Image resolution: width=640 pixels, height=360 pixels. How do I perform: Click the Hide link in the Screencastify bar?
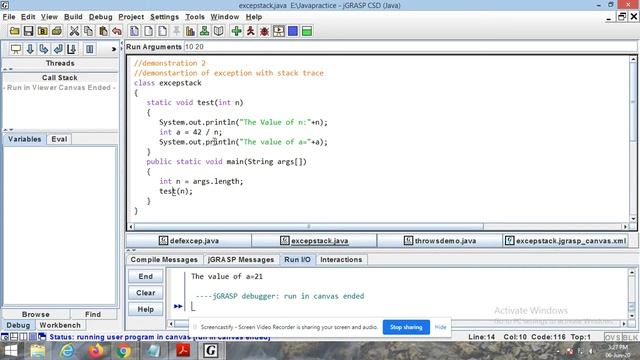coord(440,327)
